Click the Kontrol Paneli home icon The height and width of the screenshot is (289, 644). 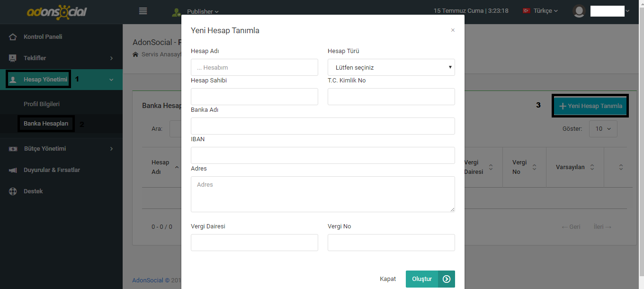point(13,37)
